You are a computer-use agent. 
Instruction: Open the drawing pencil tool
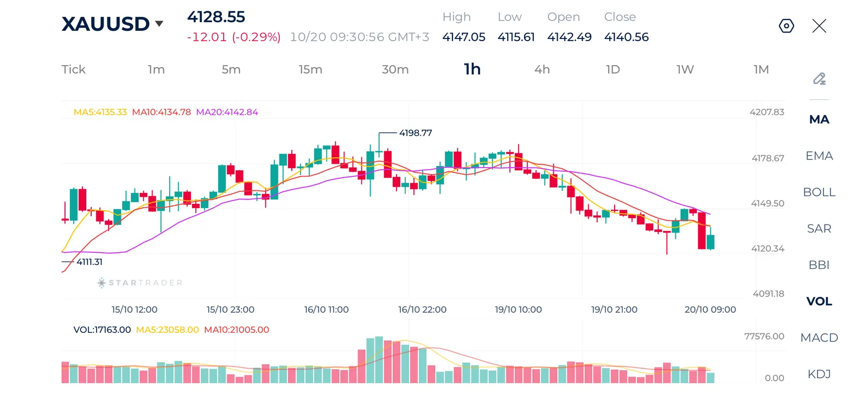(819, 79)
